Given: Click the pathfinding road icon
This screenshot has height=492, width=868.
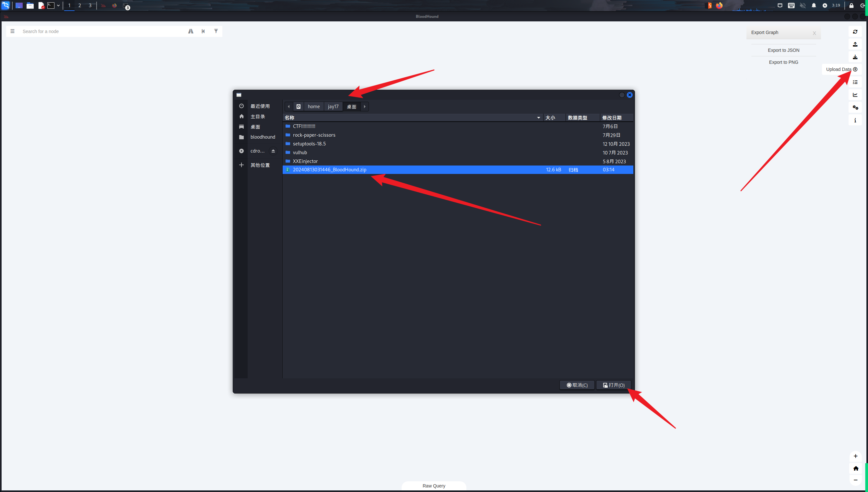Looking at the screenshot, I should (191, 31).
